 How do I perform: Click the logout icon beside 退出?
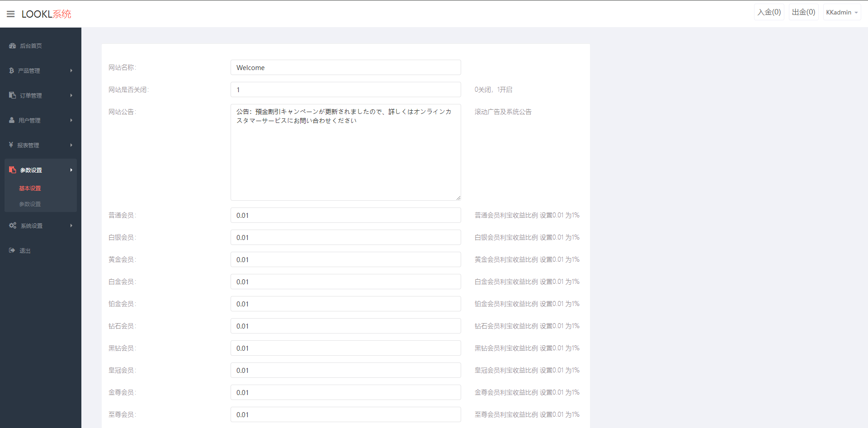11,250
